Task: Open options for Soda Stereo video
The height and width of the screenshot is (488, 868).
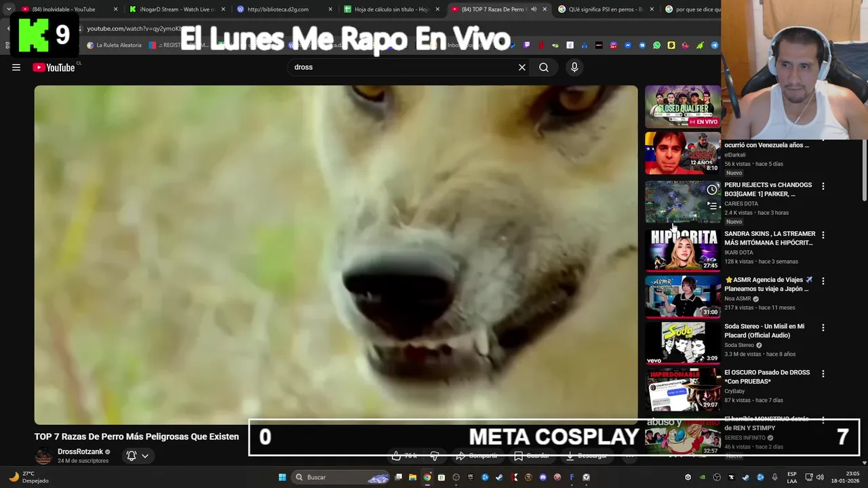Action: (823, 327)
